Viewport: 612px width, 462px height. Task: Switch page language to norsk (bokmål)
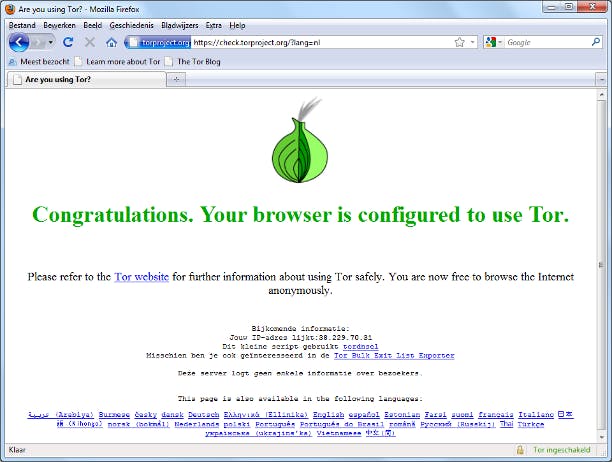pos(139,424)
